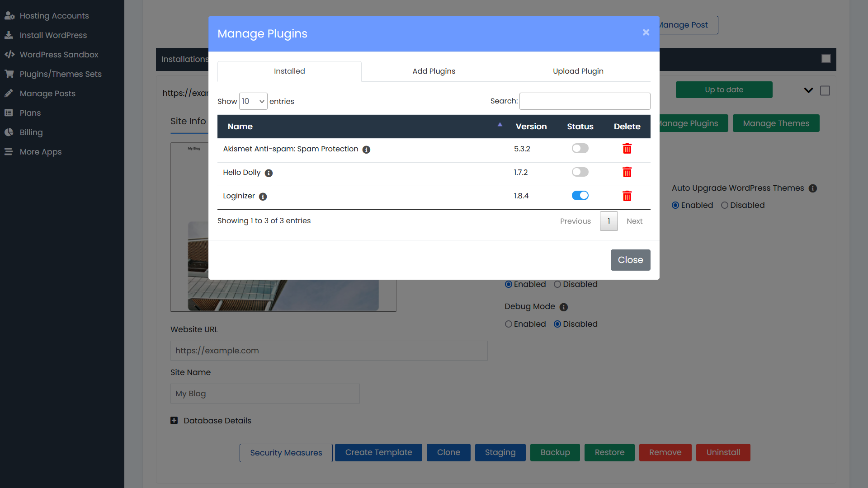Delete the Akismet Anti-spam plugin
Screen dimensions: 868x488
(627, 149)
